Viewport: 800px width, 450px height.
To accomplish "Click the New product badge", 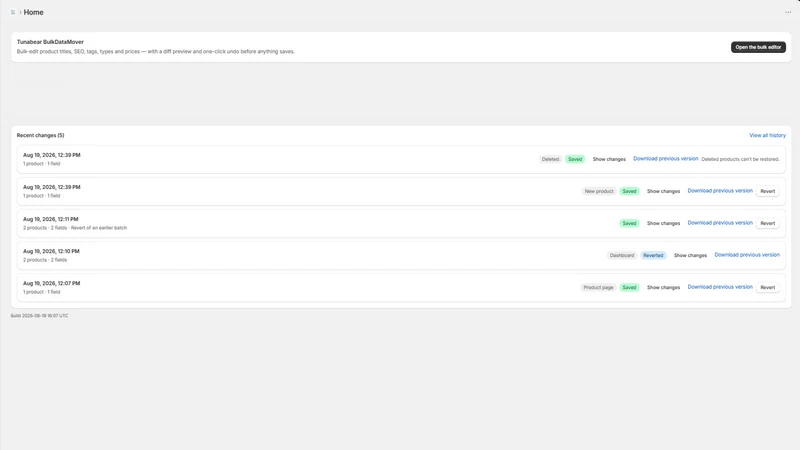I will pyautogui.click(x=598, y=191).
